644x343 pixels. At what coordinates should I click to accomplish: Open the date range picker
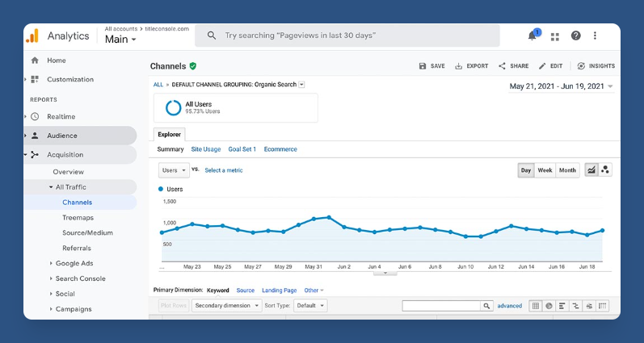(561, 86)
